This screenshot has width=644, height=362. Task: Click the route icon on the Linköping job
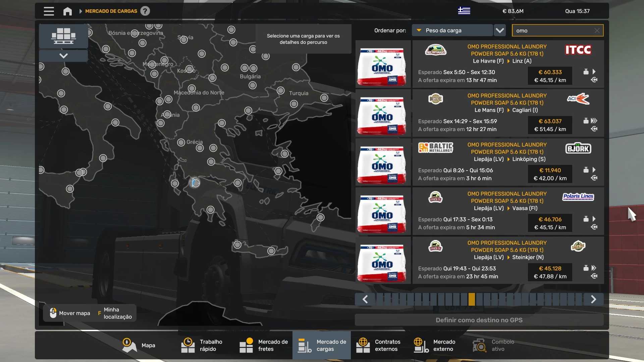[x=594, y=178]
